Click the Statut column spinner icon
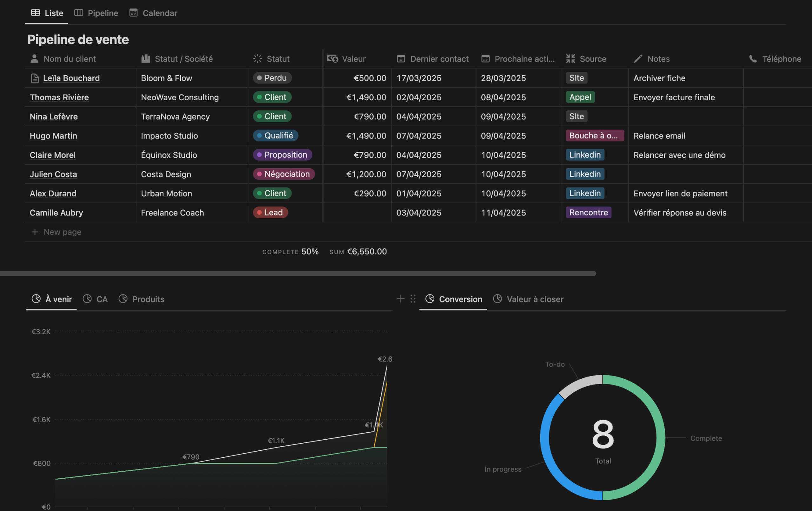Image resolution: width=812 pixels, height=511 pixels. pos(258,59)
